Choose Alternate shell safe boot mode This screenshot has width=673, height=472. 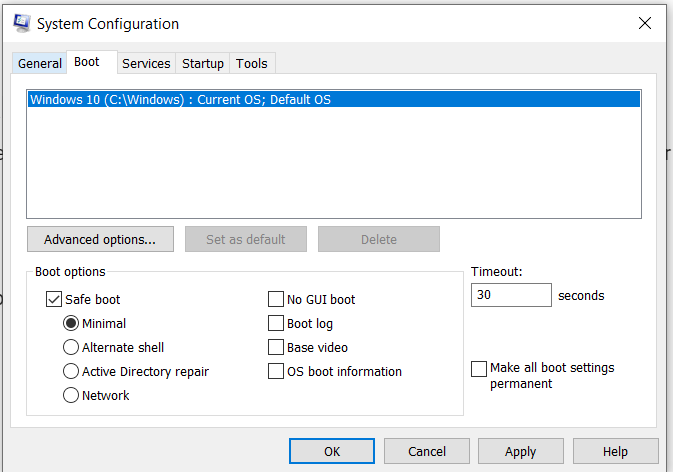pyautogui.click(x=71, y=347)
